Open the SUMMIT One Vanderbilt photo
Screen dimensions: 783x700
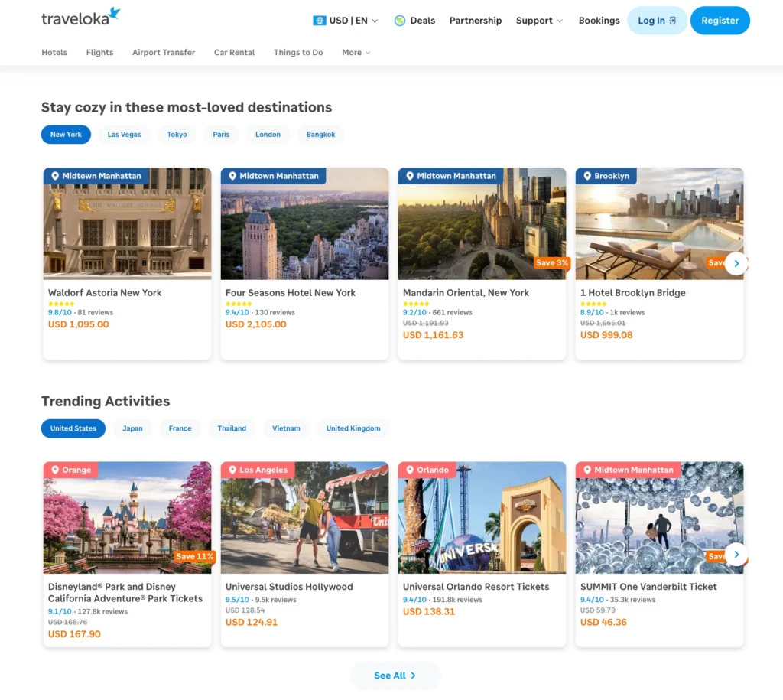[x=659, y=519]
